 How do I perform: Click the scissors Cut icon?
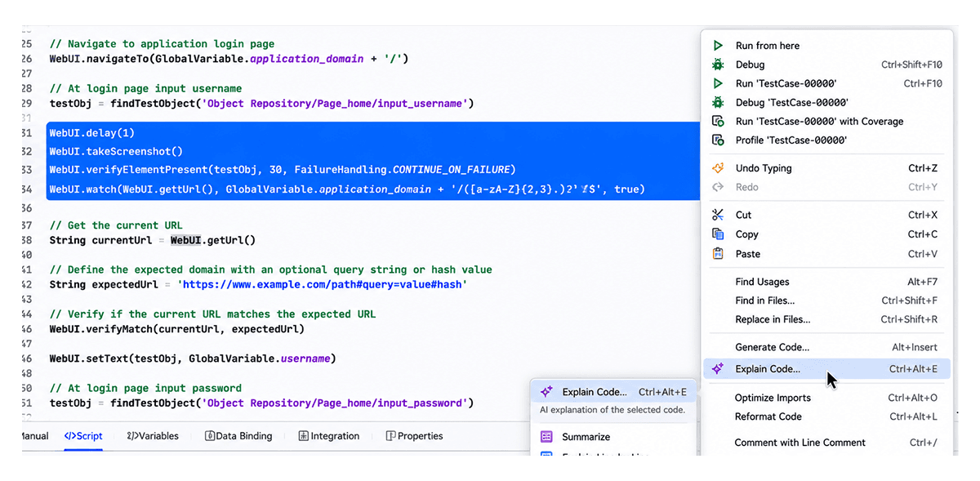point(718,215)
